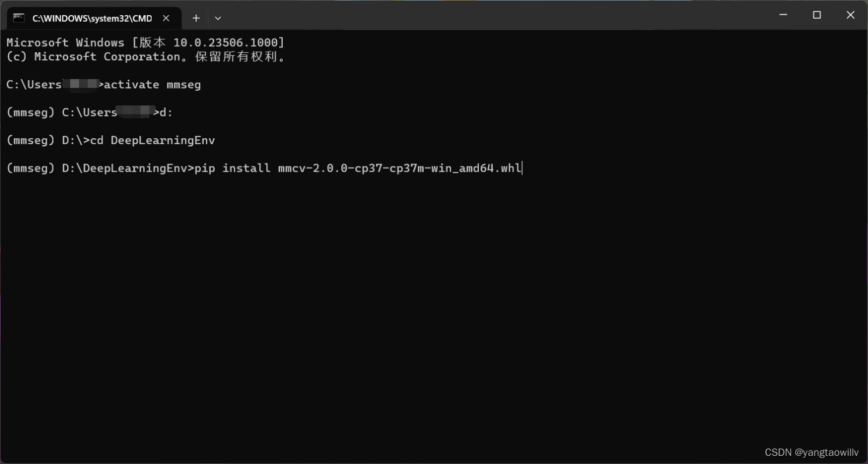Open the new tab profile dropdown chevron
The image size is (868, 464).
[x=218, y=18]
